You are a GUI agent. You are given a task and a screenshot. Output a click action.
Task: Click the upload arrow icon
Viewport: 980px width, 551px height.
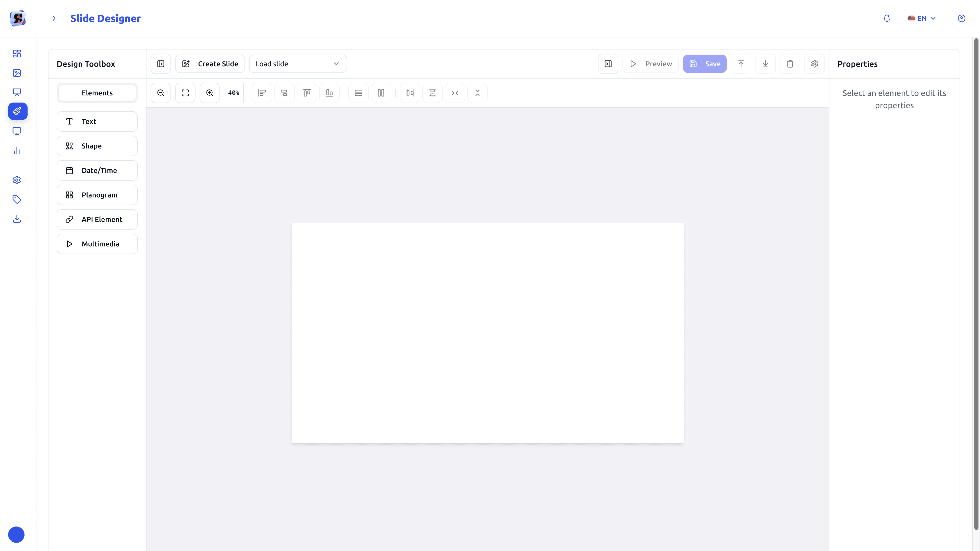coord(741,64)
